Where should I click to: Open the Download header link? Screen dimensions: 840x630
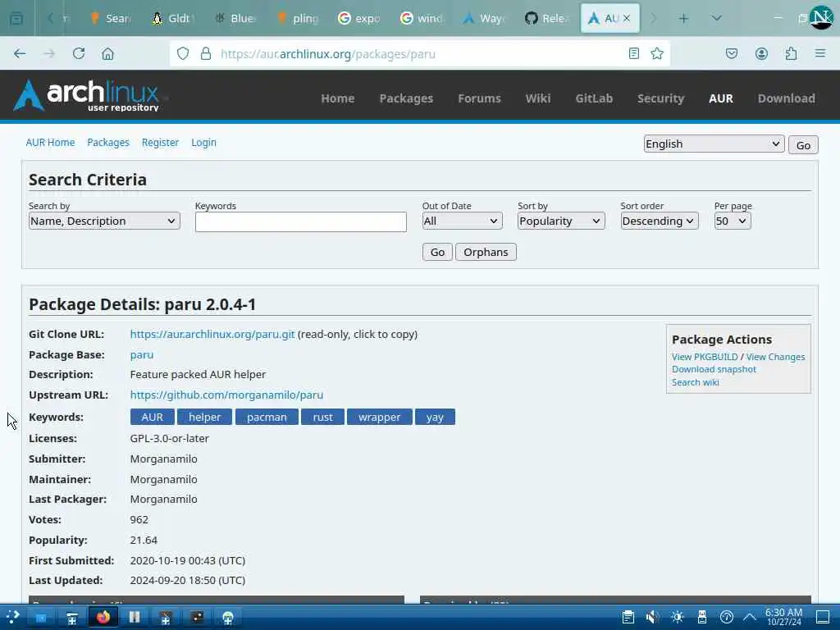(787, 98)
